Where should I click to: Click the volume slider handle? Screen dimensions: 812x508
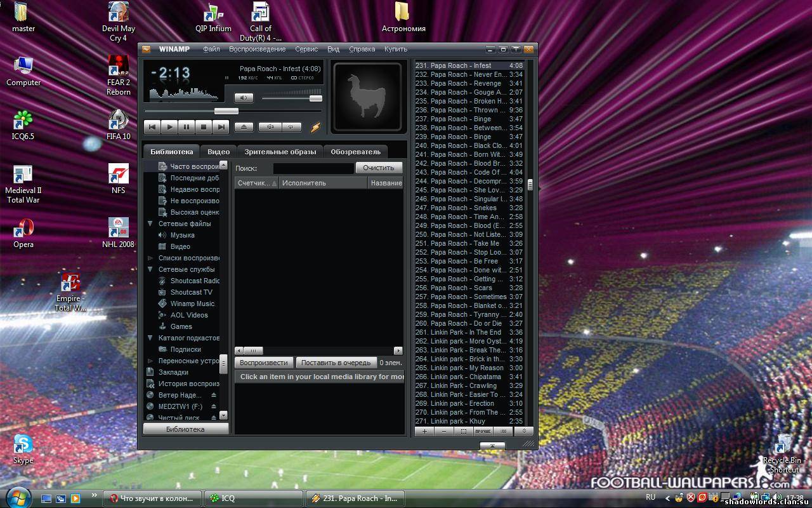coord(315,98)
